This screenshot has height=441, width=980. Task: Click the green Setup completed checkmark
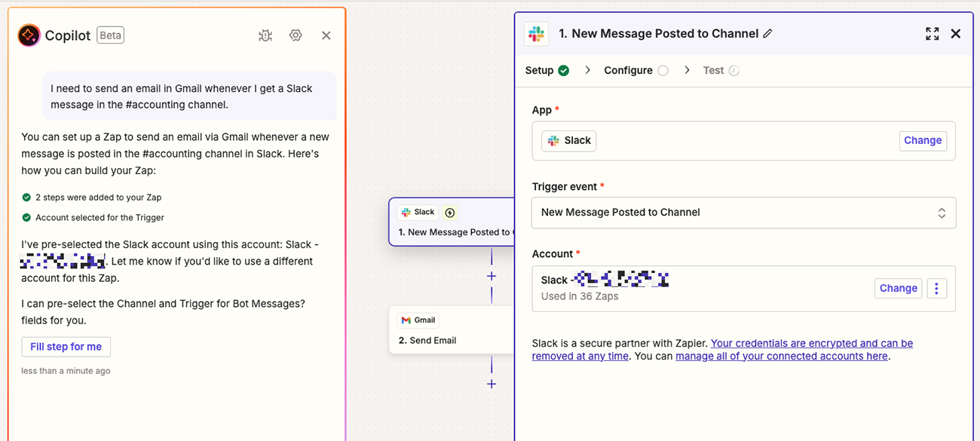(x=564, y=70)
